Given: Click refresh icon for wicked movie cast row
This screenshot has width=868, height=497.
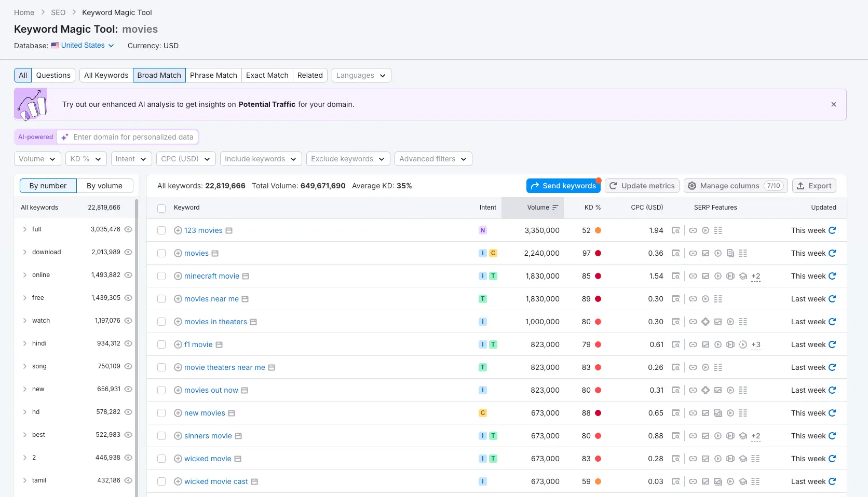Looking at the screenshot, I should pyautogui.click(x=832, y=481).
